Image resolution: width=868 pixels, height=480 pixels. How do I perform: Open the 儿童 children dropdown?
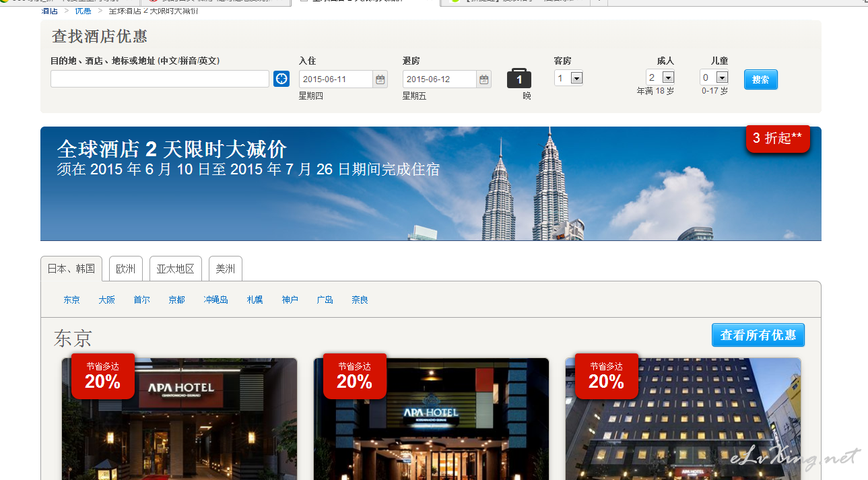714,77
